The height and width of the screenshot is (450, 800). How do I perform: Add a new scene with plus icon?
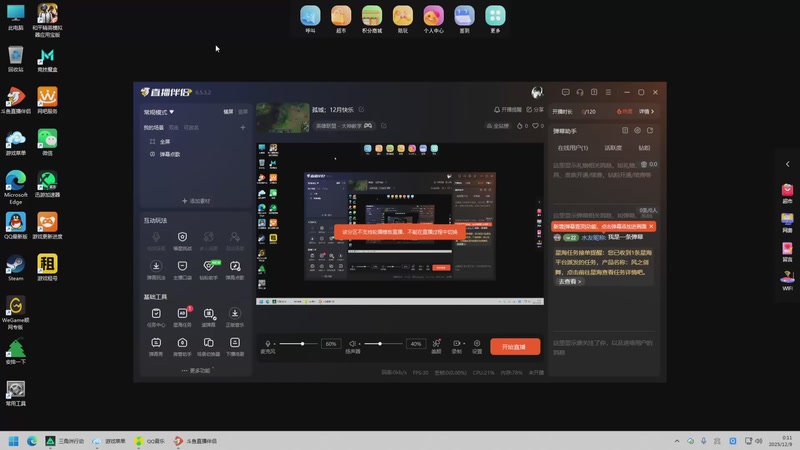click(x=243, y=128)
